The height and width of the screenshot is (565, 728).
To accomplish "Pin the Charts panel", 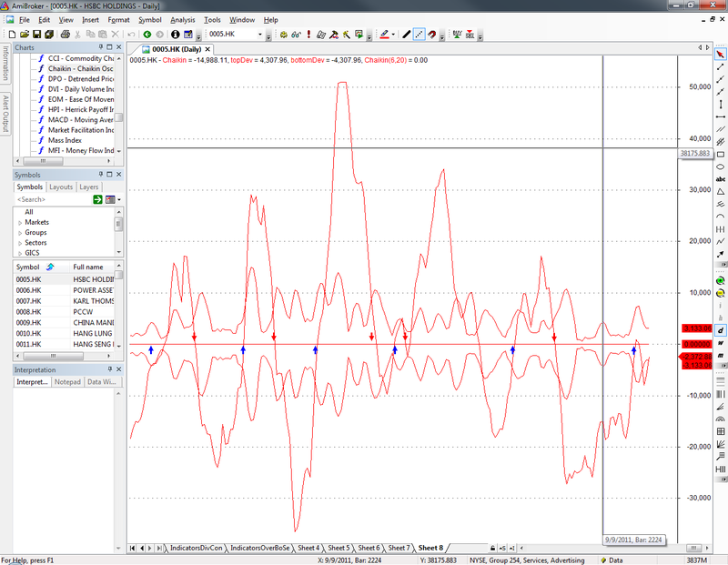I will click(x=101, y=47).
